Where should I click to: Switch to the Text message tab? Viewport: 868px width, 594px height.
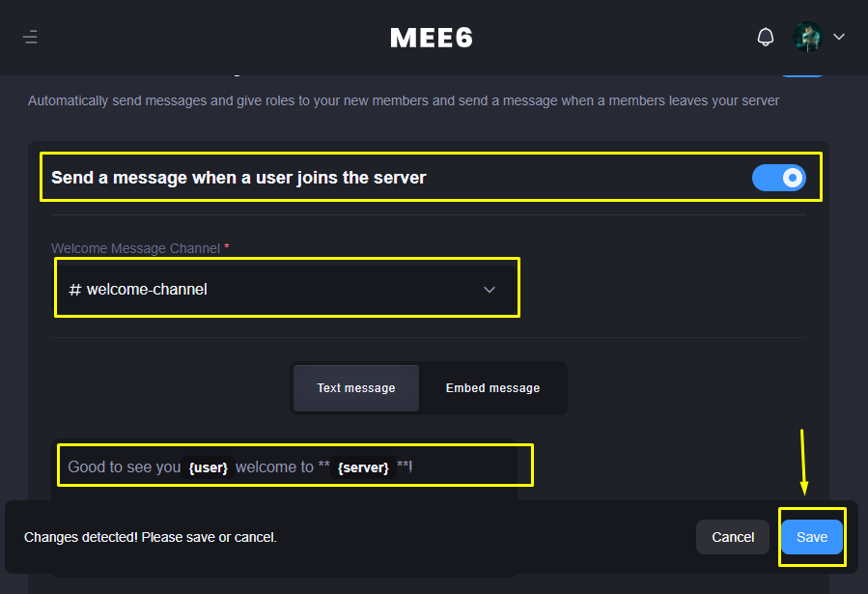pyautogui.click(x=356, y=388)
